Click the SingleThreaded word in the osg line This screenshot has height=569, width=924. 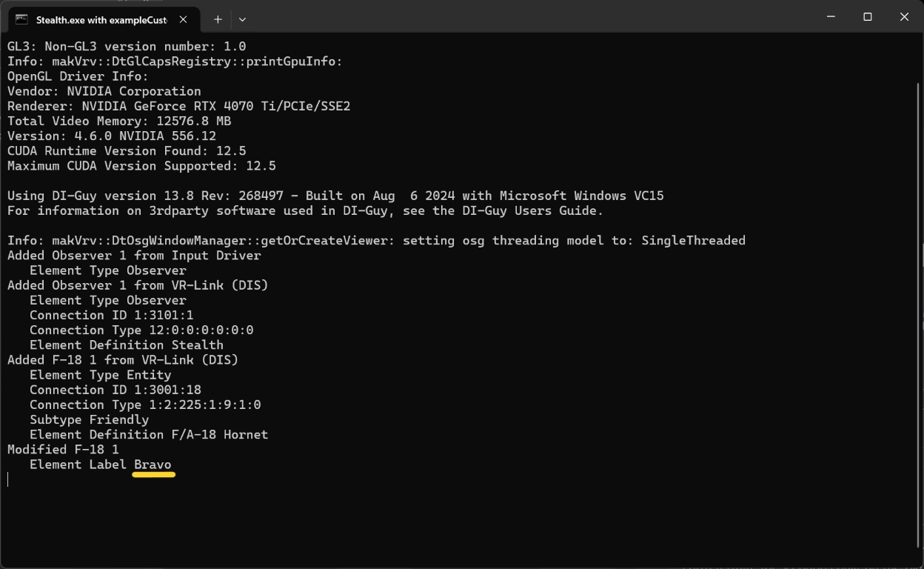pos(693,240)
